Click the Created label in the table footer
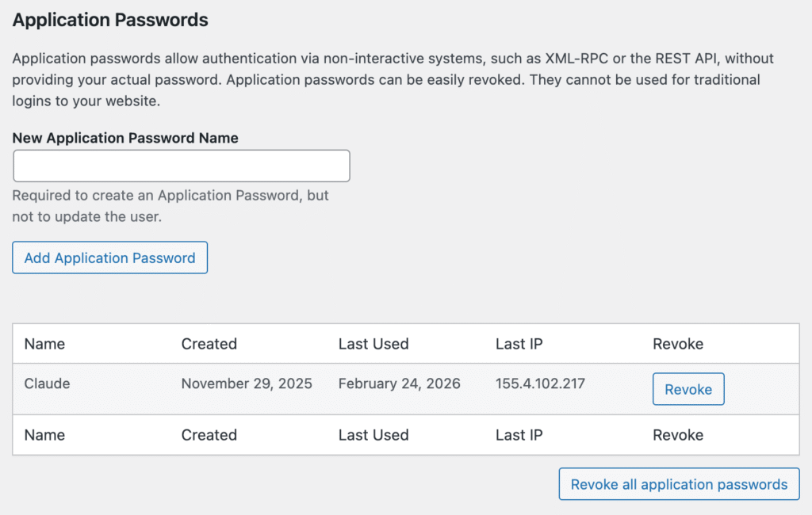This screenshot has height=515, width=812. click(209, 435)
